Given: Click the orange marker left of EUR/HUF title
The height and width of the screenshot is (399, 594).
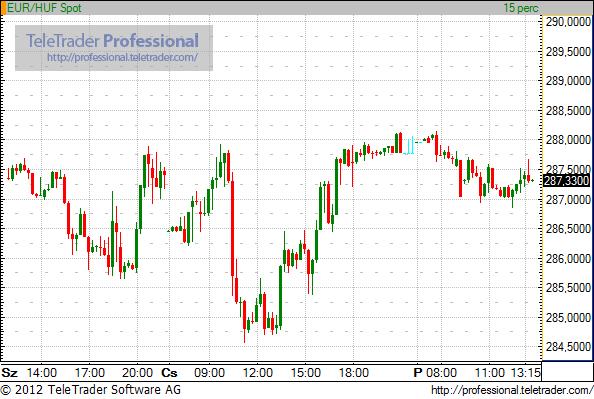Looking at the screenshot, I should 3,8.
